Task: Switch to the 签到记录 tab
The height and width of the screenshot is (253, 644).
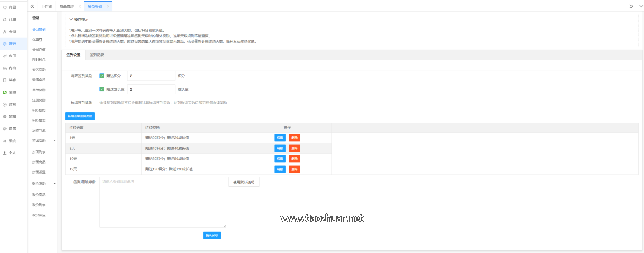Action: (97, 55)
